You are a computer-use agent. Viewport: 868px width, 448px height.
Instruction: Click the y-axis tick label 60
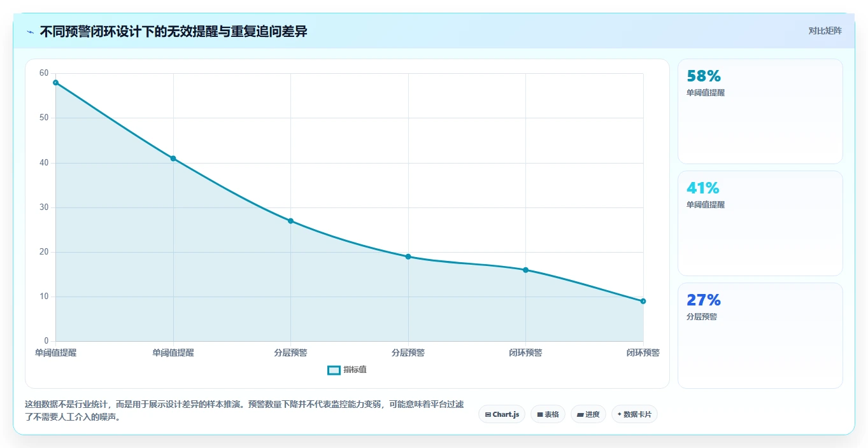click(x=44, y=73)
